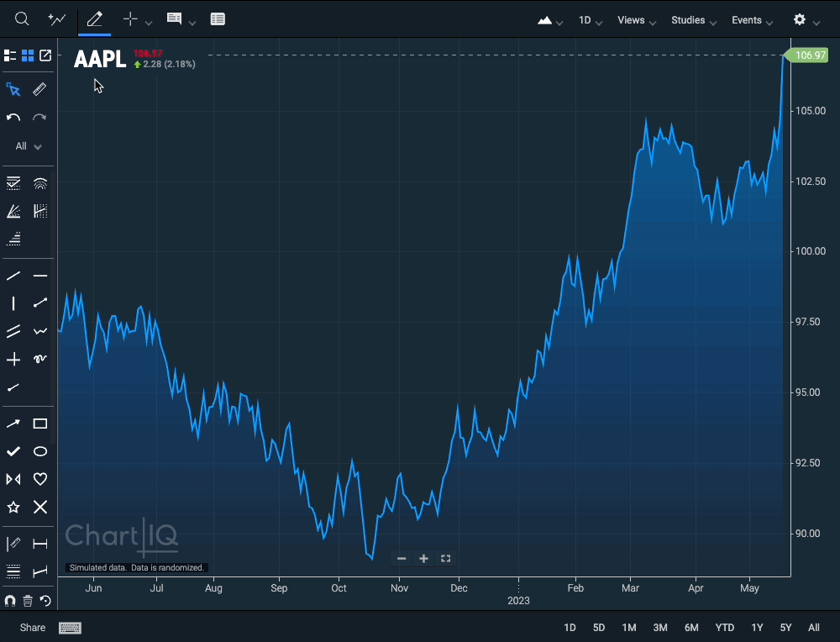Switch drawing palette to list view

point(10,55)
